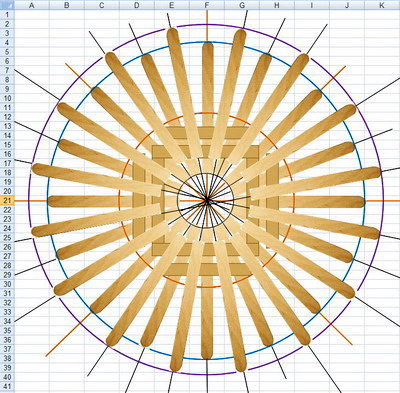Select the highlighted row 21 header
Viewport: 400px width, 393px height.
click(x=7, y=200)
